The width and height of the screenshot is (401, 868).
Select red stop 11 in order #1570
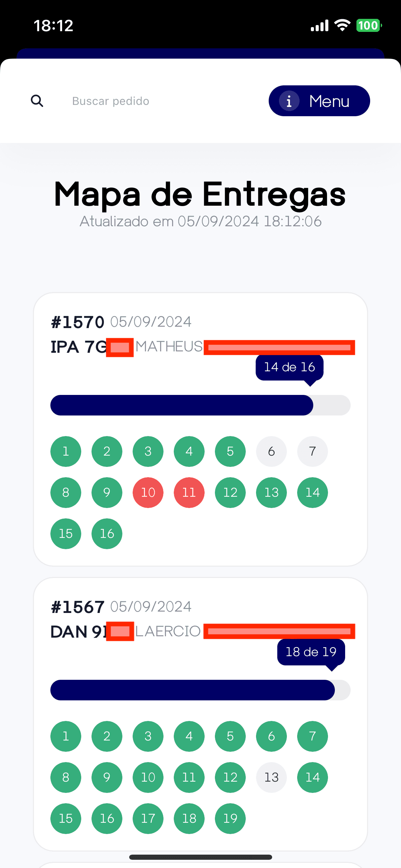(x=189, y=493)
